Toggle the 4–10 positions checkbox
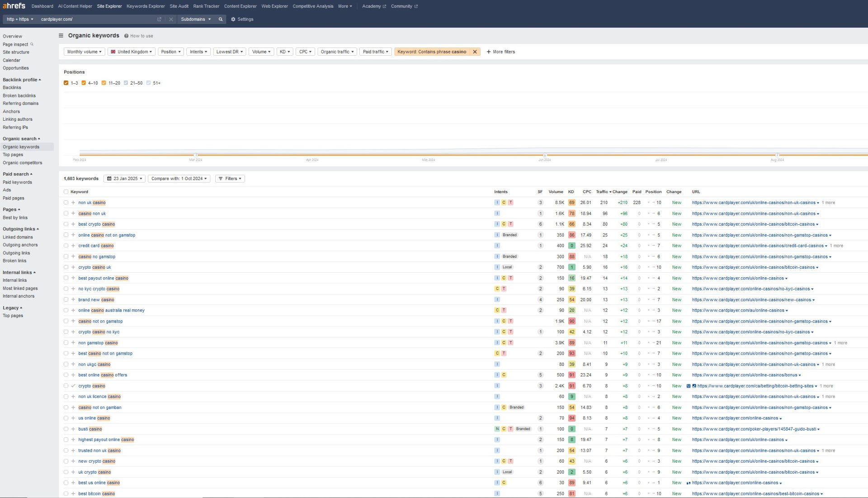868x498 pixels. click(84, 83)
